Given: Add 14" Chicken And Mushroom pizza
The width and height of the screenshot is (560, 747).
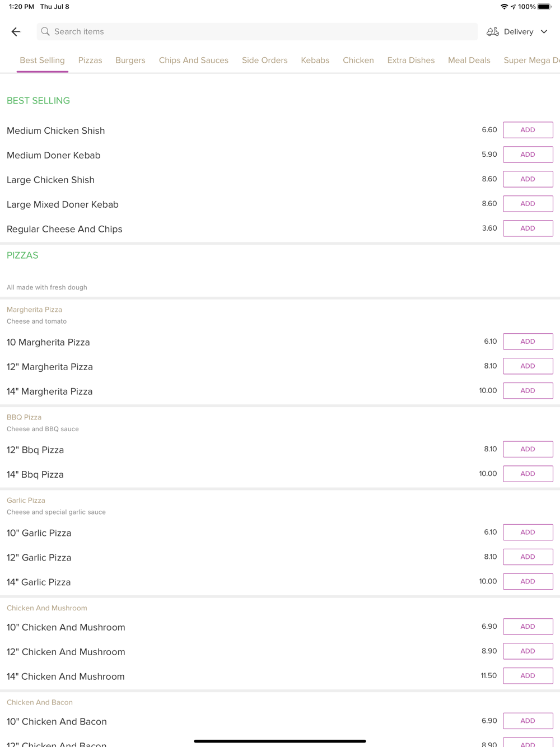Looking at the screenshot, I should [528, 676].
